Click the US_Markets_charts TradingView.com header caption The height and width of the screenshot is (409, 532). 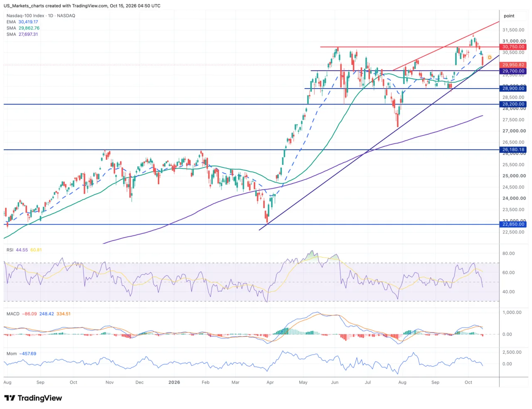pos(82,6)
